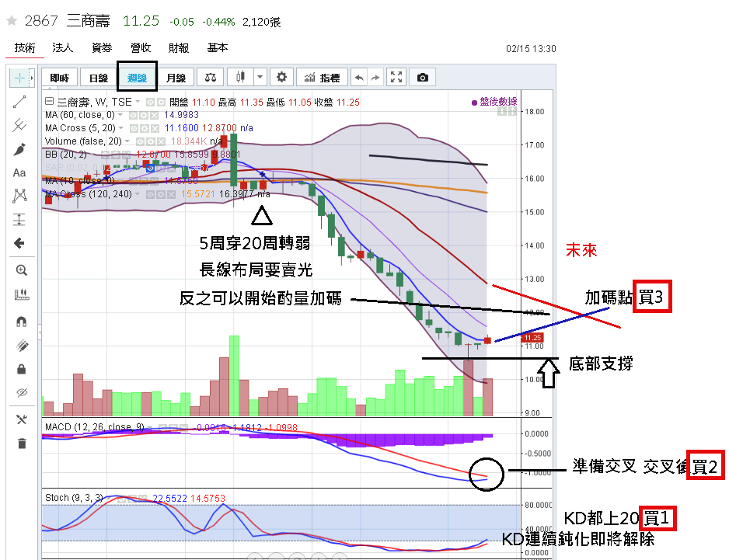
Task: Open the 營收 tab
Action: coord(141,47)
